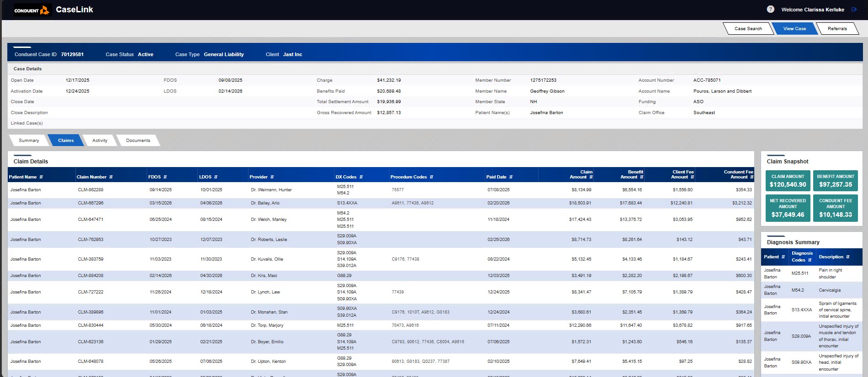Sort claims by LDOS column icon
The width and height of the screenshot is (868, 377).
(216, 177)
